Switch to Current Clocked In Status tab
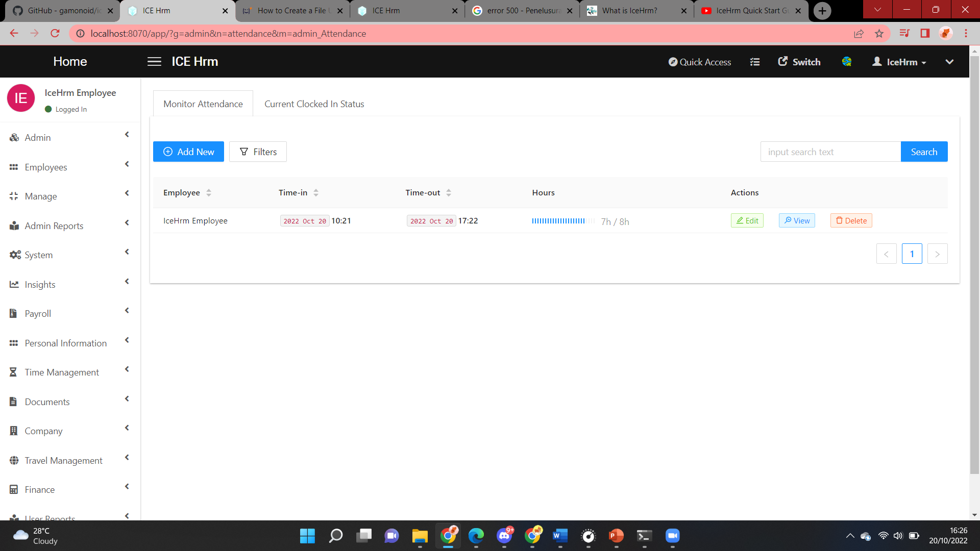 [x=314, y=104]
